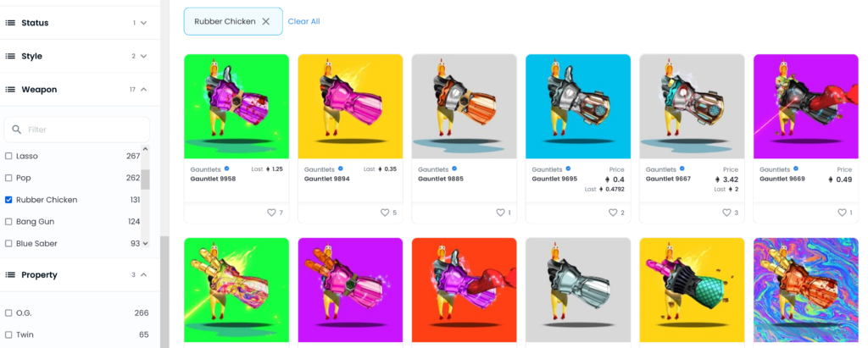This screenshot has width=868, height=348.
Task: Tick the O.G. property checkbox
Action: [8, 312]
